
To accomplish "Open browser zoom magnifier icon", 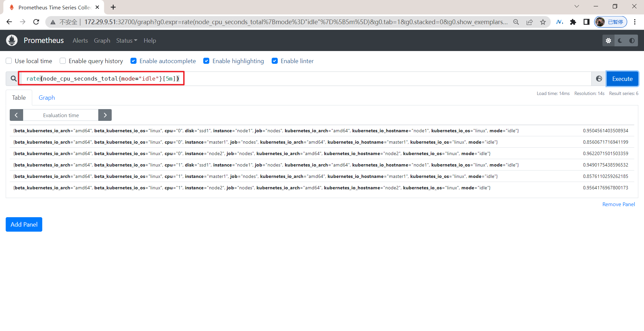I will [x=516, y=22].
